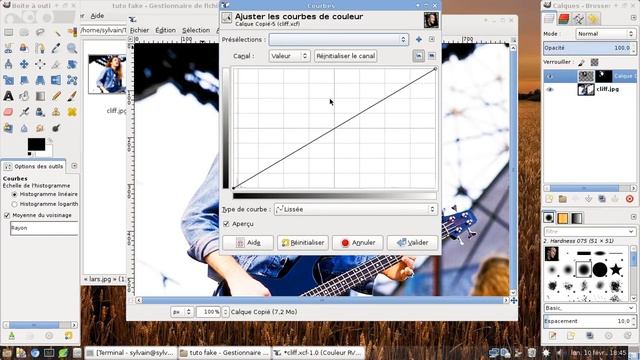Open Terminal window from the taskbar

(131, 353)
